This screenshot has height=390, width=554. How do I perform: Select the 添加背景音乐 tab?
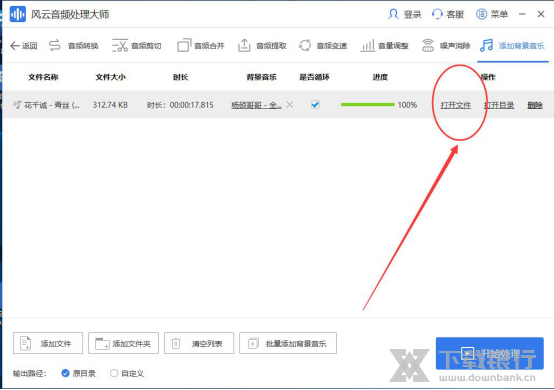tap(512, 46)
